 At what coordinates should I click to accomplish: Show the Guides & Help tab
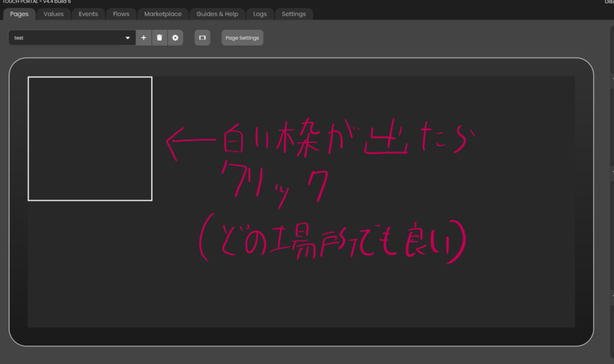click(x=217, y=14)
